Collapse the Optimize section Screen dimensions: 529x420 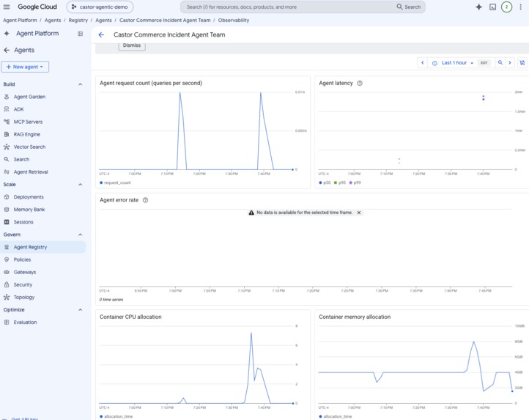click(x=81, y=309)
